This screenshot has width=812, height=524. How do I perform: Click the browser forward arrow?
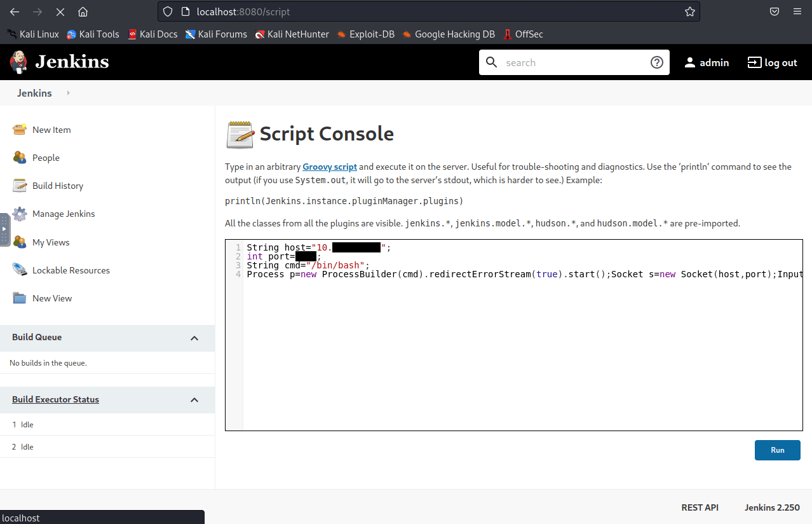click(x=37, y=11)
